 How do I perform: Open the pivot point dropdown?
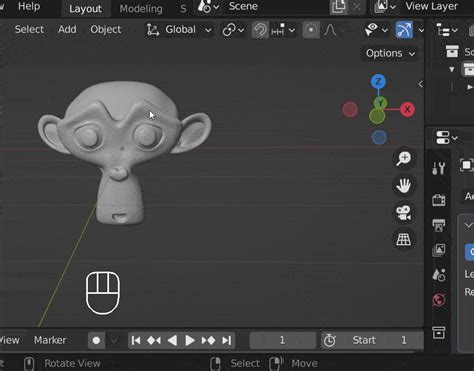coord(233,30)
